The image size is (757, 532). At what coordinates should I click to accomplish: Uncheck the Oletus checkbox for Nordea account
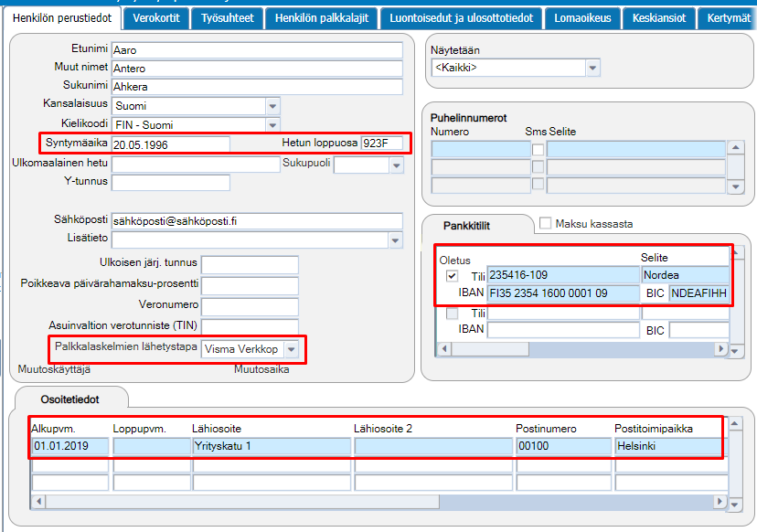[452, 276]
